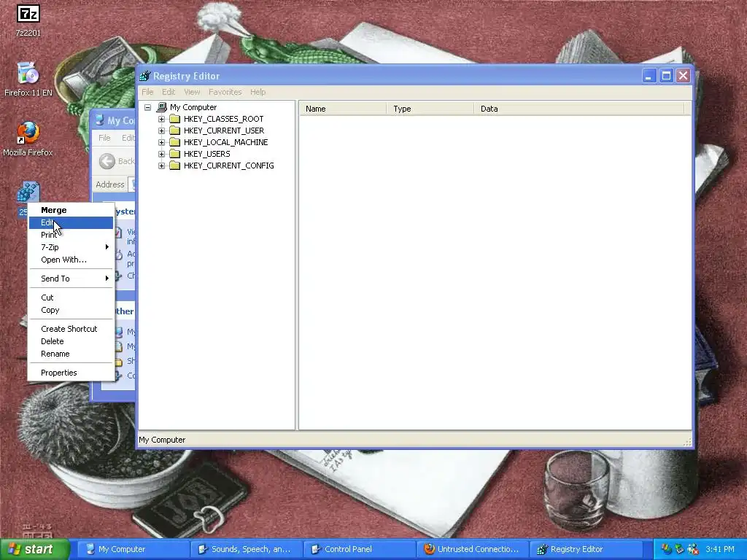
Task: Open Registry Editor File menu
Action: (147, 92)
